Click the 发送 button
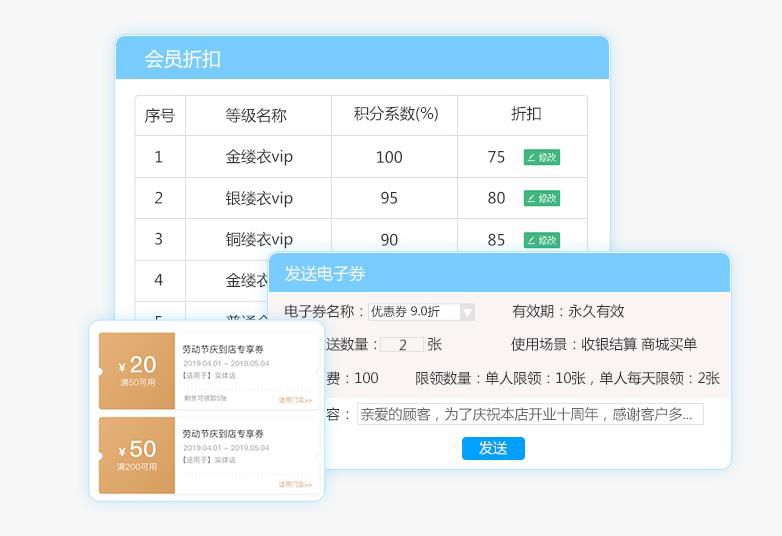782x536 pixels. pos(493,448)
